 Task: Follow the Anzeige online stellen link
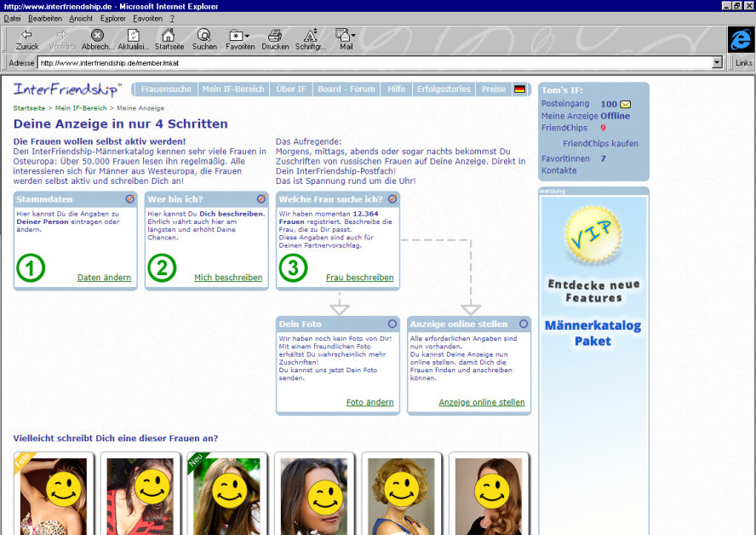pos(482,402)
